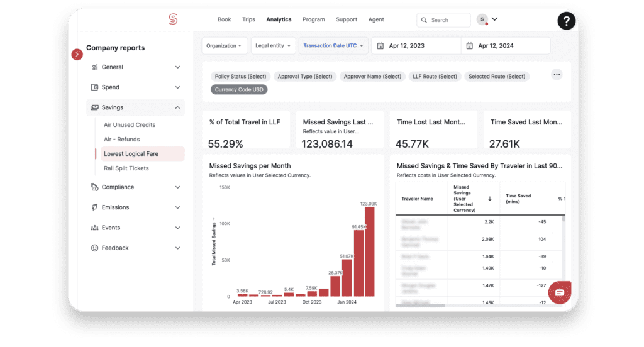Click the user avatar icon
Image resolution: width=644 pixels, height=347 pixels.
tap(482, 19)
